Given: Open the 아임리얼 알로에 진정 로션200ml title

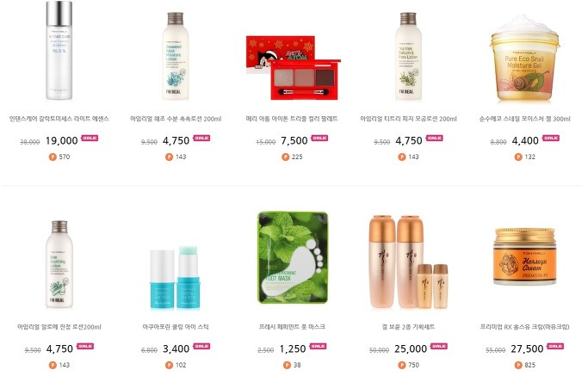Looking at the screenshot, I should click(59, 327).
